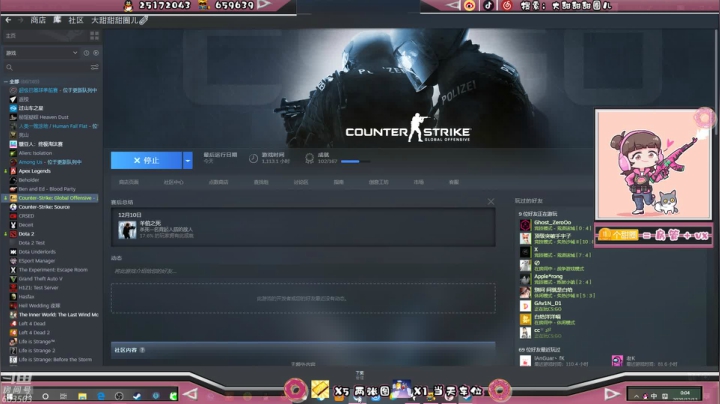Click the play time clock icon

pyautogui.click(x=253, y=158)
